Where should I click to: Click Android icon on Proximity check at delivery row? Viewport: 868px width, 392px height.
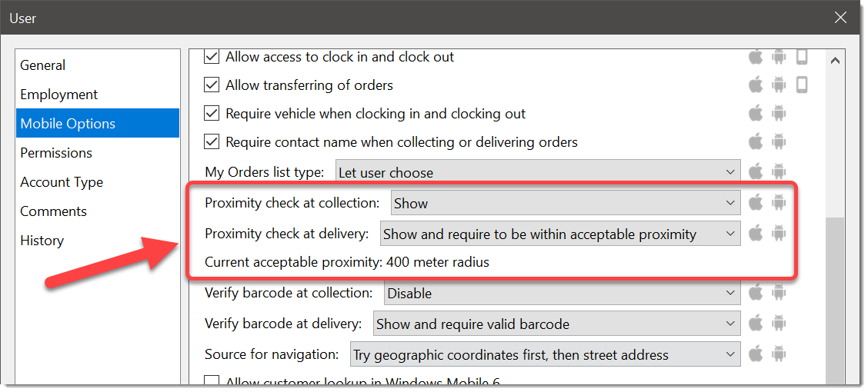[778, 233]
